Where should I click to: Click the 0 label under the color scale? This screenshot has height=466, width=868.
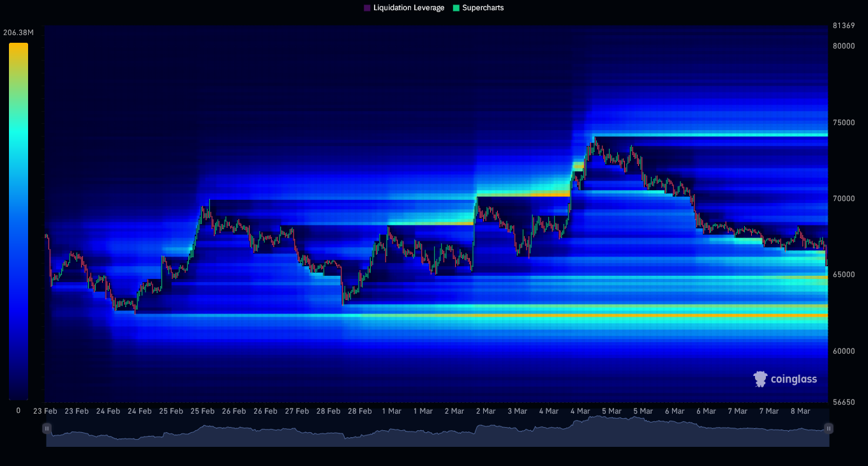(x=18, y=410)
